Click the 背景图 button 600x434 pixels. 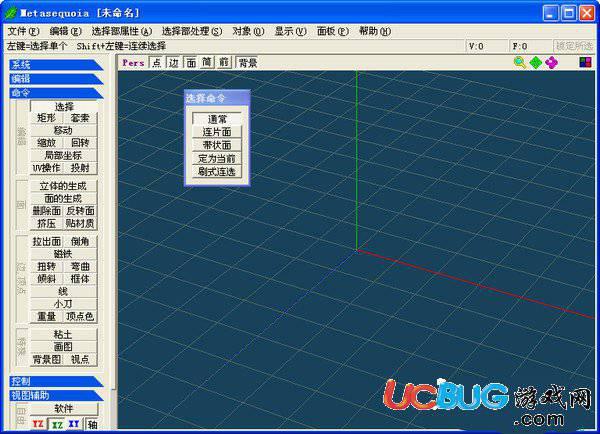point(47,359)
